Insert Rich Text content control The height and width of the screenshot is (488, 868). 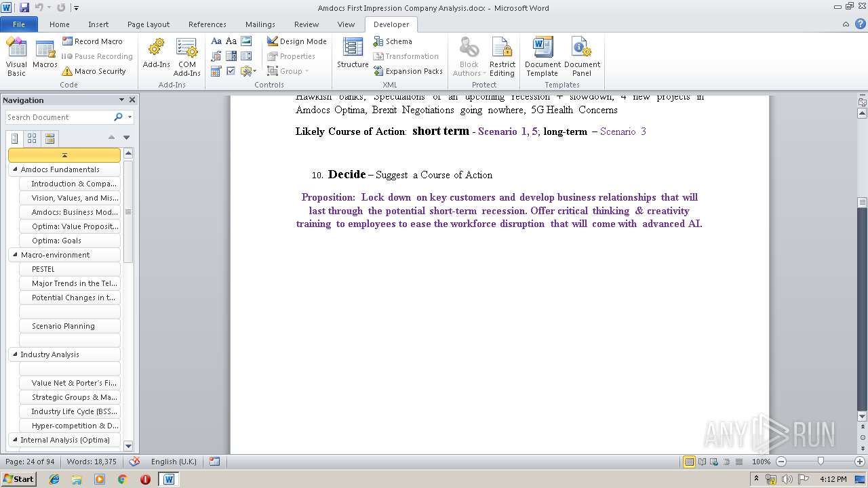216,41
